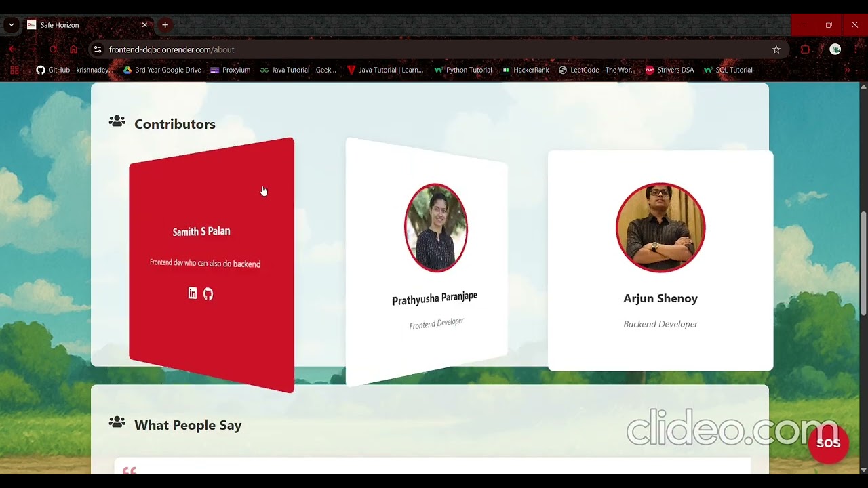Click the scrollbar up arrow

click(863, 87)
